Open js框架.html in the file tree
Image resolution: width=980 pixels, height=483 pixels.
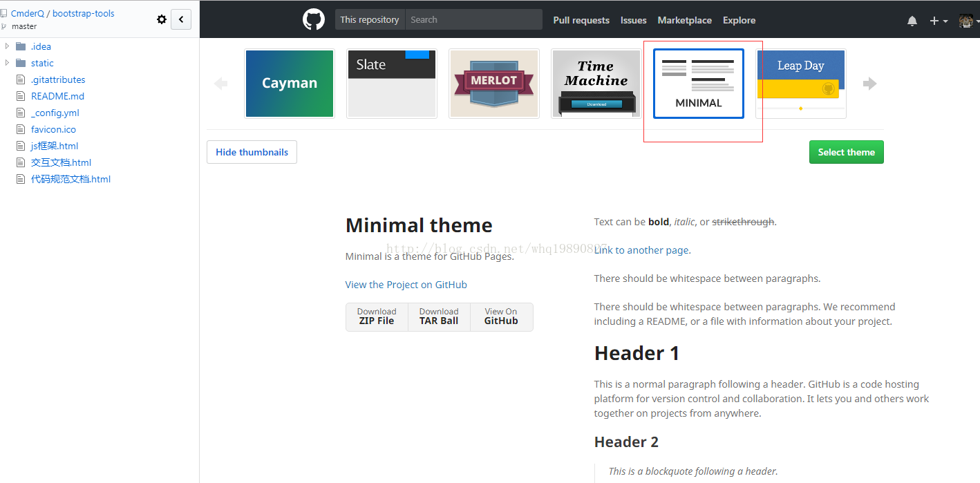[55, 146]
